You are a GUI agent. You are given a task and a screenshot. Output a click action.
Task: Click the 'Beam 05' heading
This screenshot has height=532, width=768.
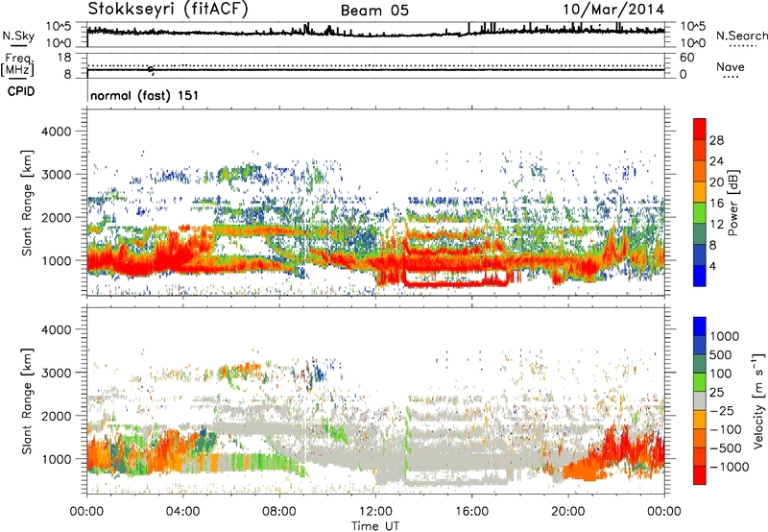[374, 11]
